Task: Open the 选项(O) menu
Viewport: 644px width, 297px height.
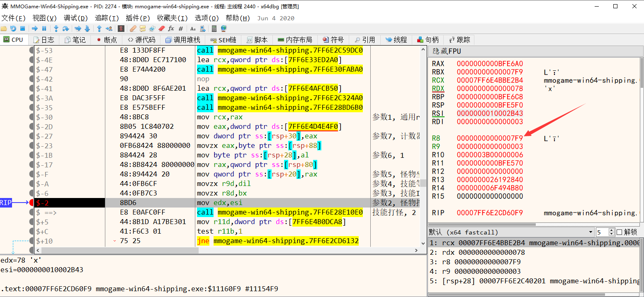Action: pos(207,18)
